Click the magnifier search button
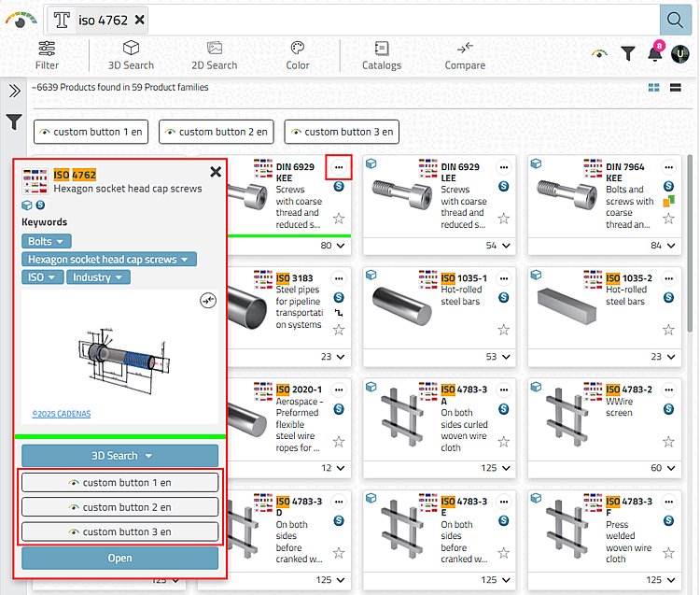This screenshot has width=700, height=595. (x=675, y=21)
